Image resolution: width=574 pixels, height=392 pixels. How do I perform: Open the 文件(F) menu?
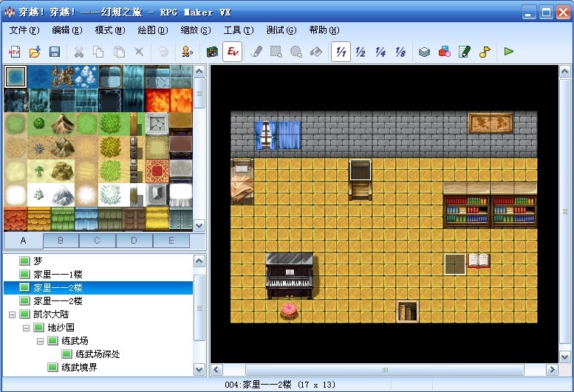pyautogui.click(x=24, y=30)
